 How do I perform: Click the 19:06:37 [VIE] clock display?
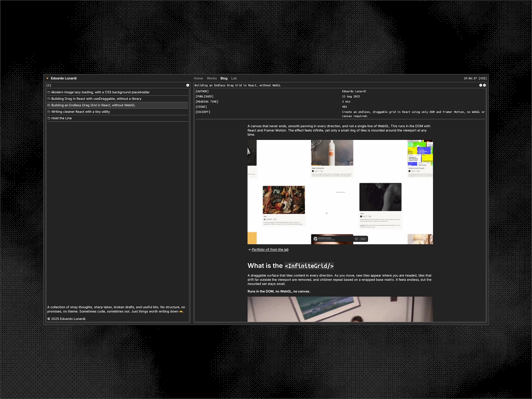(x=475, y=78)
